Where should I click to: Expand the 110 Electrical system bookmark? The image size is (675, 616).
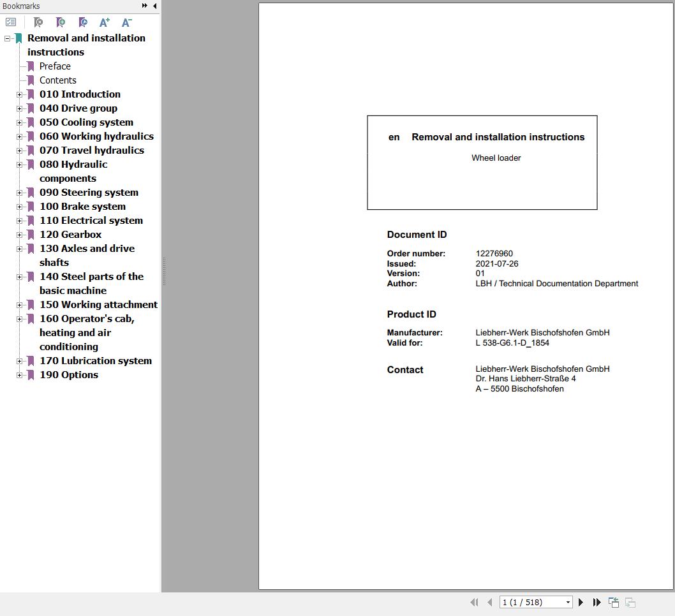point(19,221)
